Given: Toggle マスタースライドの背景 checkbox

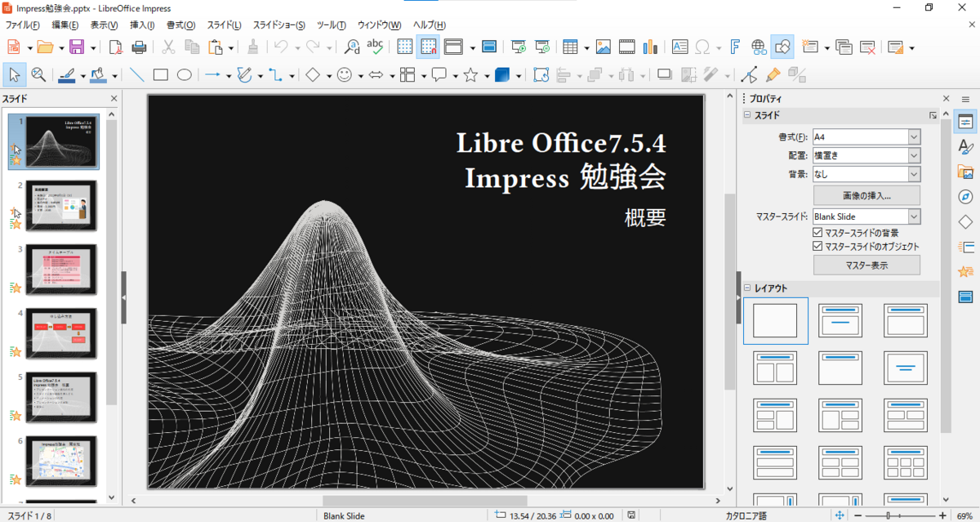Looking at the screenshot, I should [818, 233].
